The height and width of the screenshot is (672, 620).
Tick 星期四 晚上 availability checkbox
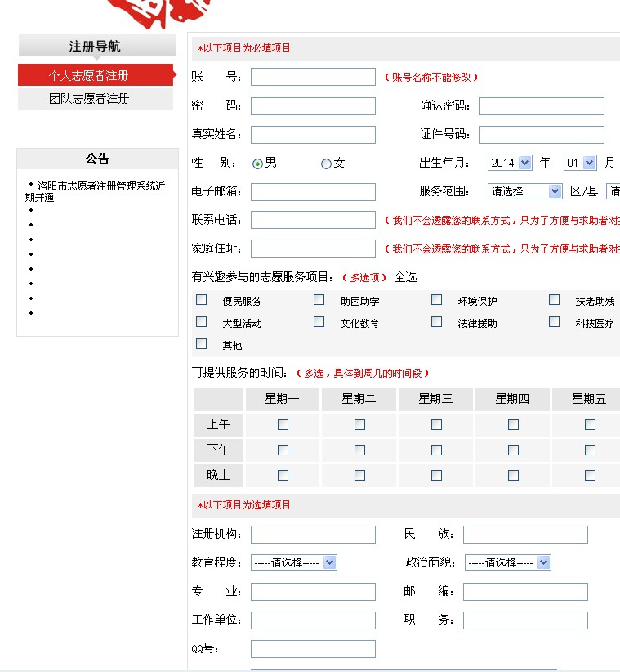513,475
